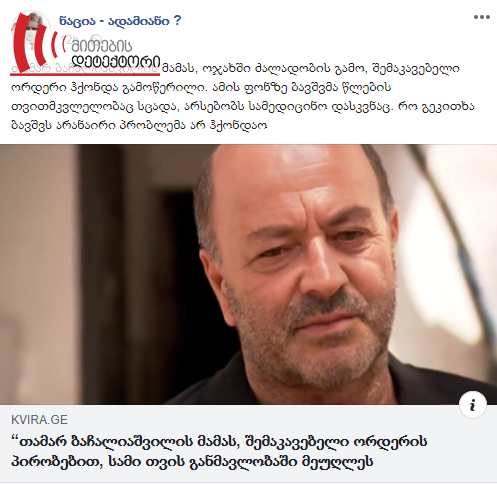Click the last post line ბავშვს არანაირი პრობლემა
Screen dimensions: 497x484
[x=139, y=126]
